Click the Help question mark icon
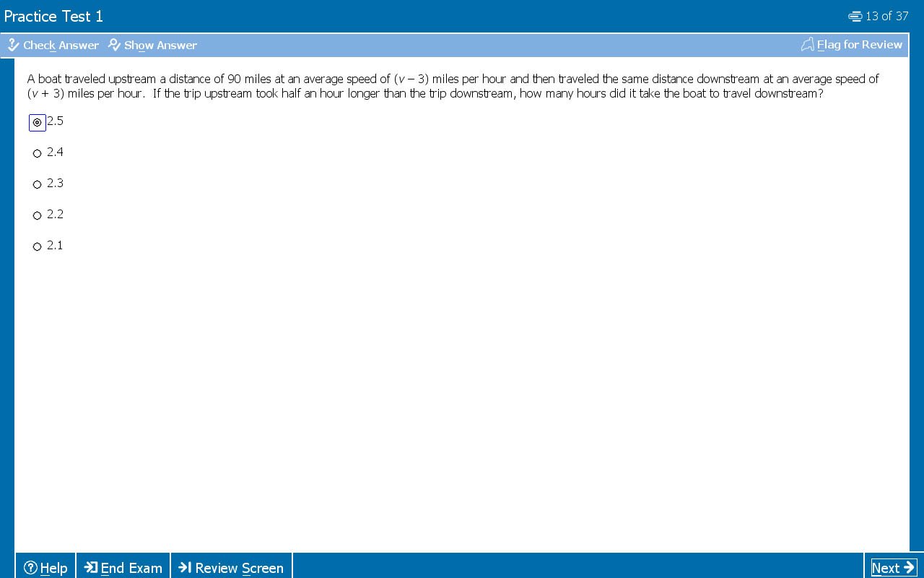The height and width of the screenshot is (578, 924). pyautogui.click(x=30, y=568)
